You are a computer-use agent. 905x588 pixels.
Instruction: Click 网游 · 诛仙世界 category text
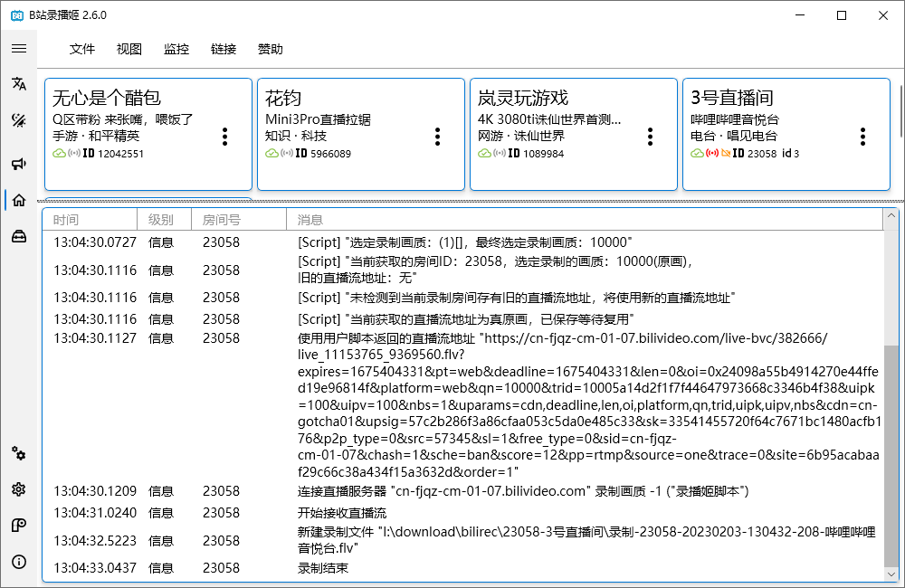521,136
